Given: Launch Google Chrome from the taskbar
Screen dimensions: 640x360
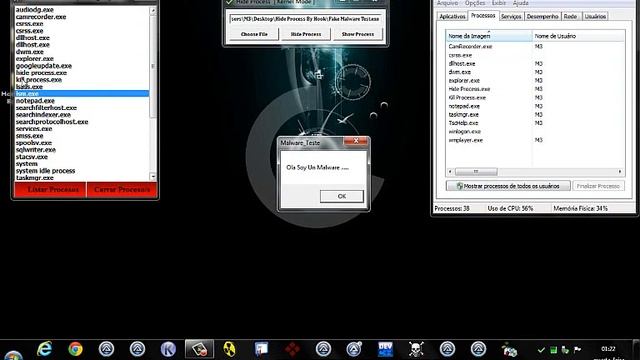Looking at the screenshot, I should tap(76, 349).
